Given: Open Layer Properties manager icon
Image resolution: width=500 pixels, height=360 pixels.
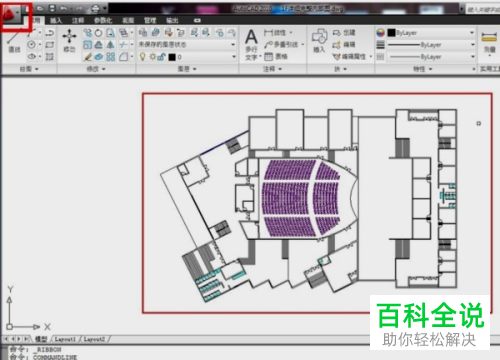Looking at the screenshot, I should click(143, 32).
